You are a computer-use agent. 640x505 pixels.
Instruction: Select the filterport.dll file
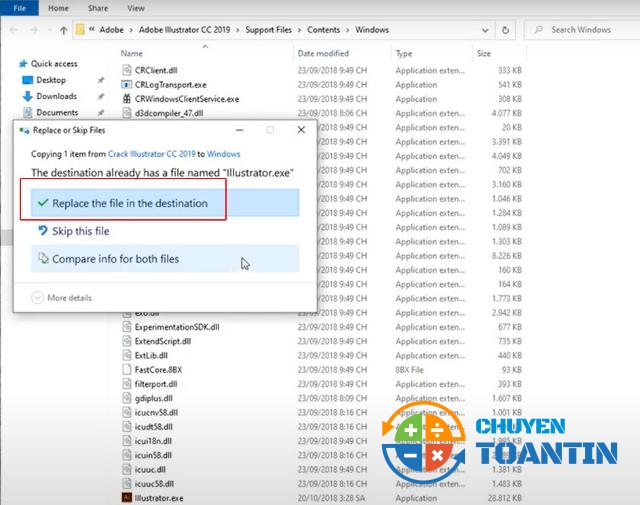(156, 384)
